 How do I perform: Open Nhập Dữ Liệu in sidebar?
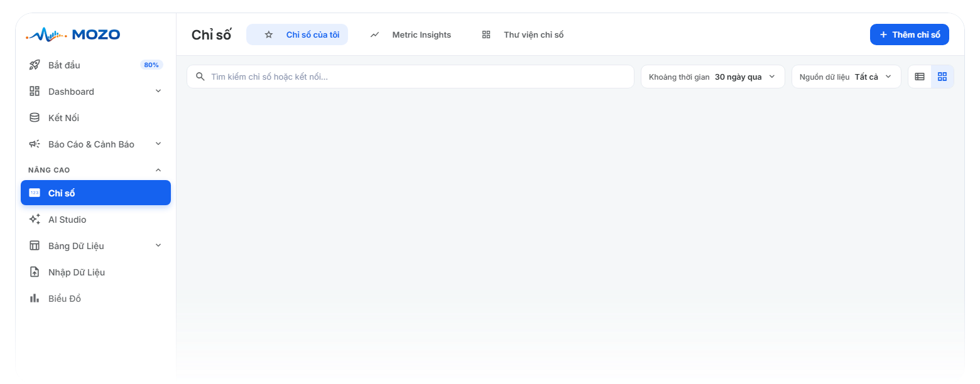coord(95,272)
